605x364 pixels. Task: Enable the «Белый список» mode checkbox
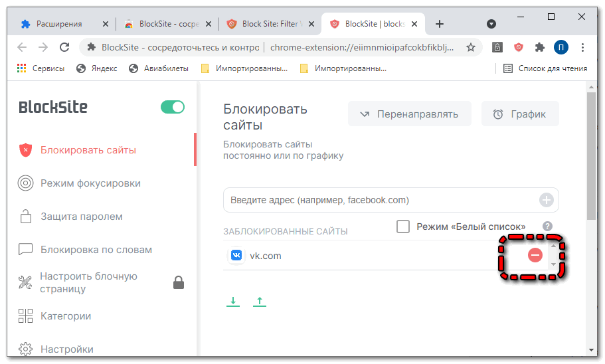403,227
